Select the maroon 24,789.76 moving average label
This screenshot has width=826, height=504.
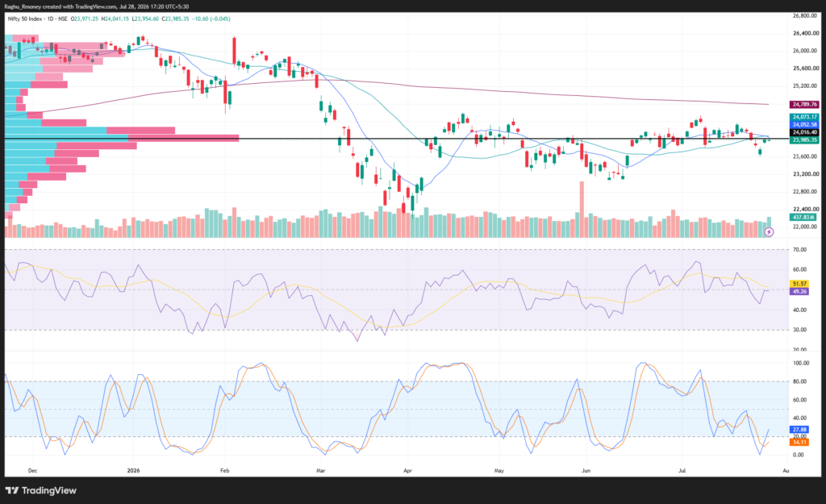804,104
